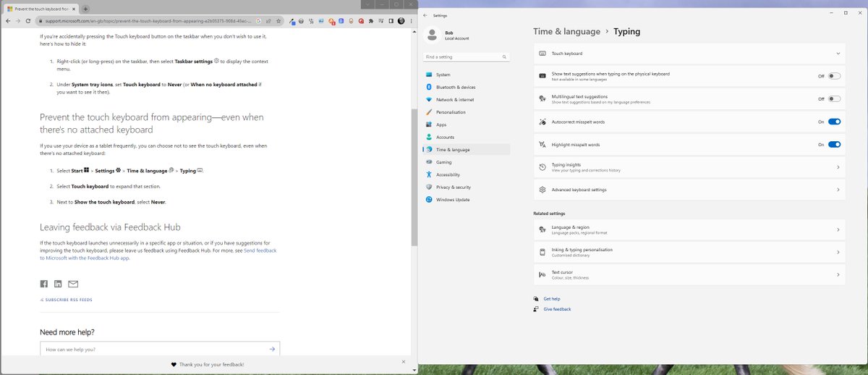868x375 pixels.
Task: Submit the help search arrow
Action: 272,349
